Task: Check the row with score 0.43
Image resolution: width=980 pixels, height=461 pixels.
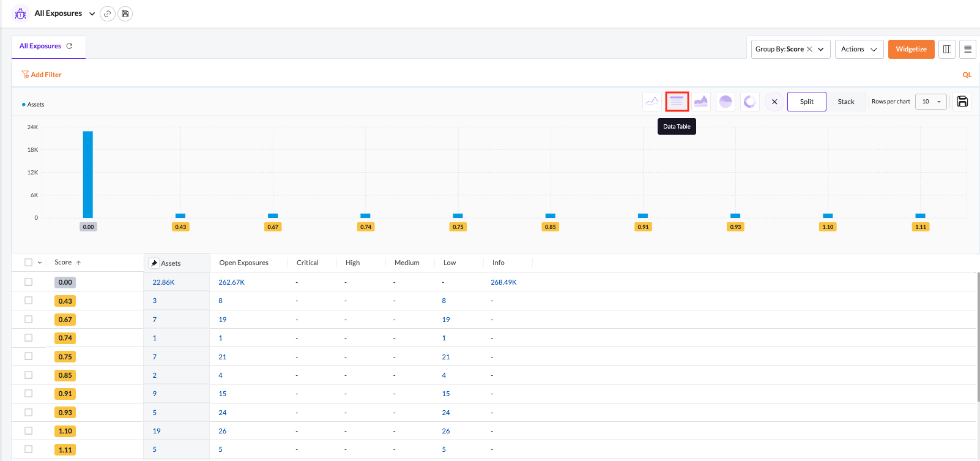Action: [x=28, y=301]
